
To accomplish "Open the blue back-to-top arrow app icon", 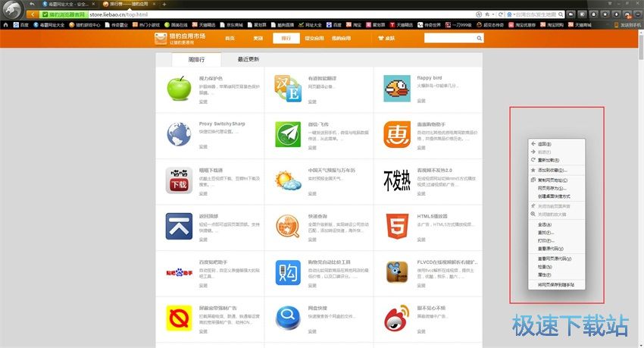I will [x=179, y=226].
